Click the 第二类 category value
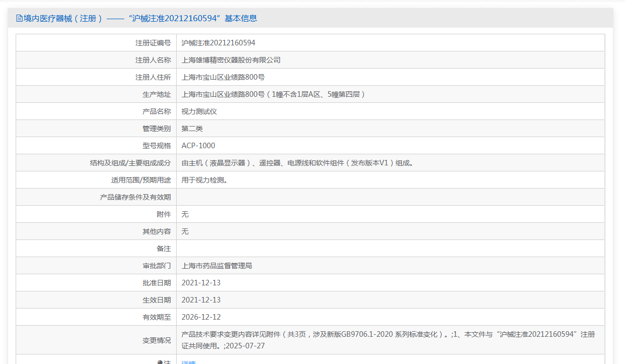625x364 pixels. pos(192,129)
